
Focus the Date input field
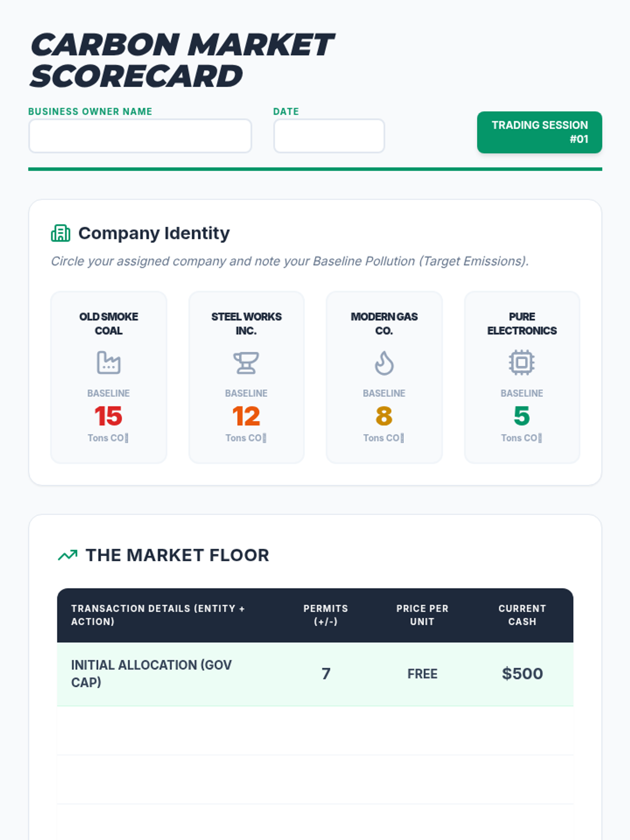tap(329, 136)
